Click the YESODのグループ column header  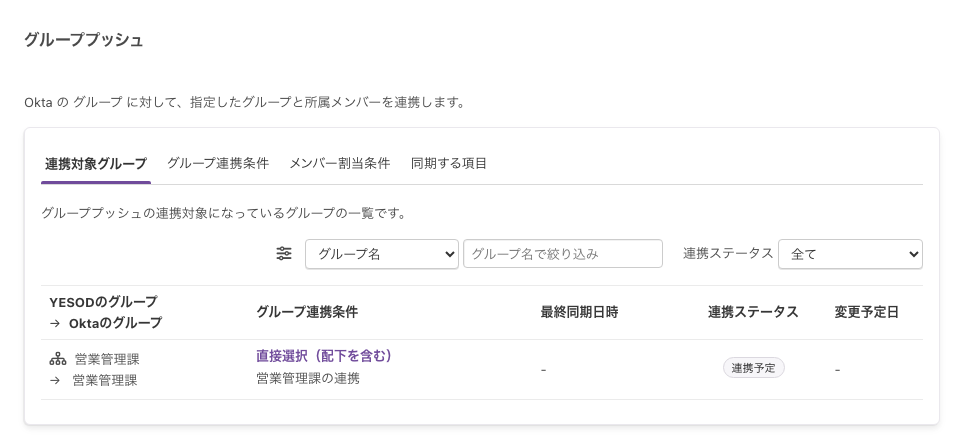[103, 302]
